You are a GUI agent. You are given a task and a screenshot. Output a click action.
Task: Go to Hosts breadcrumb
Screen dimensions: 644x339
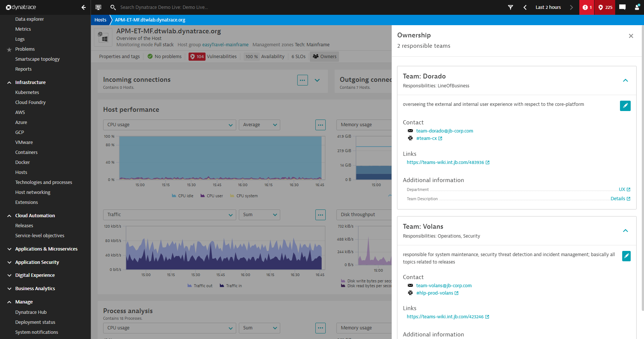100,20
